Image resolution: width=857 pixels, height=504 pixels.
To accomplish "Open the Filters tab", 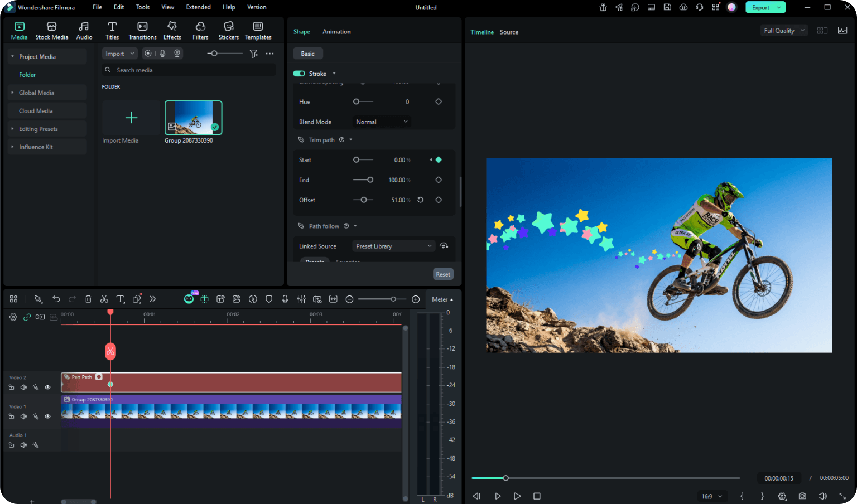I will (x=200, y=31).
